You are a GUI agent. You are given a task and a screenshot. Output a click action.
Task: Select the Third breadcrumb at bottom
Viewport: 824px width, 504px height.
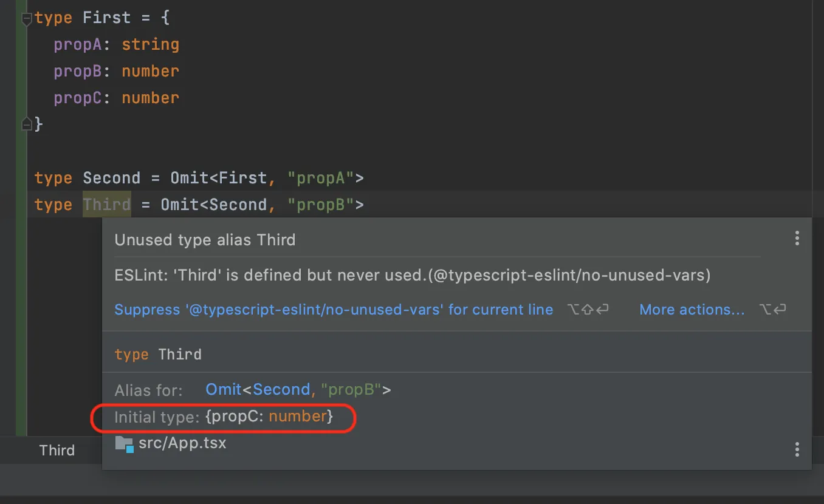57,450
